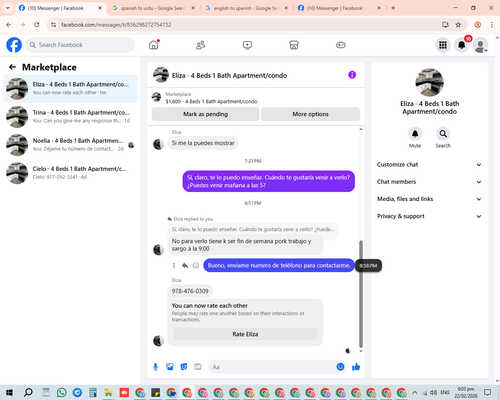500x400 pixels.
Task: Expand Privacy & support section
Action: 429,216
